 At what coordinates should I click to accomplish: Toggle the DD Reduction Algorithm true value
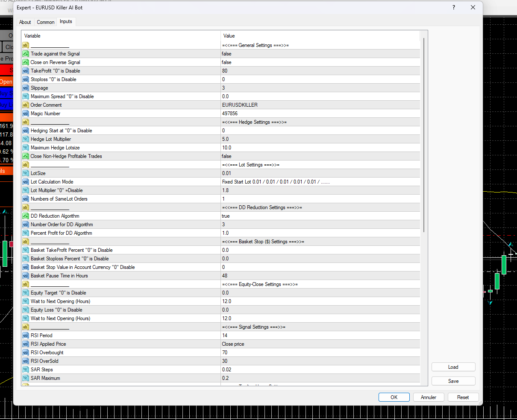[x=320, y=216]
